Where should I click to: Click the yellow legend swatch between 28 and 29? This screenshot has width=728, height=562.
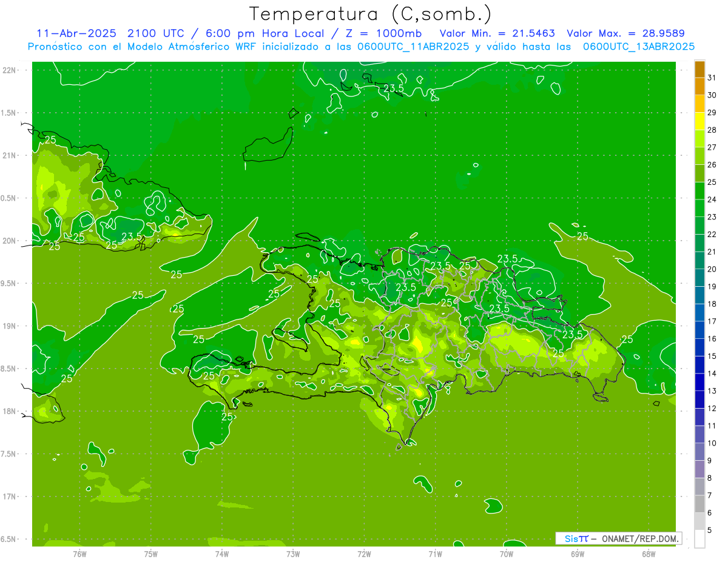click(699, 121)
